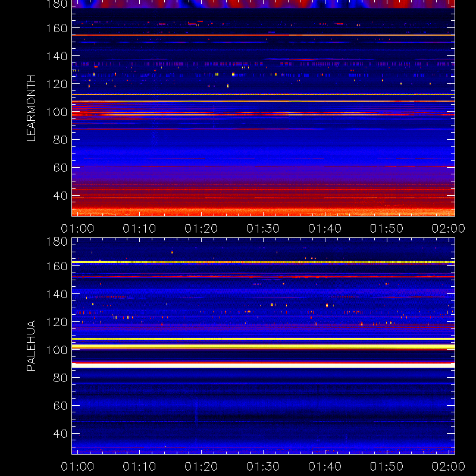
Task: Click the PALEHUA axis label
Action: 32,346
